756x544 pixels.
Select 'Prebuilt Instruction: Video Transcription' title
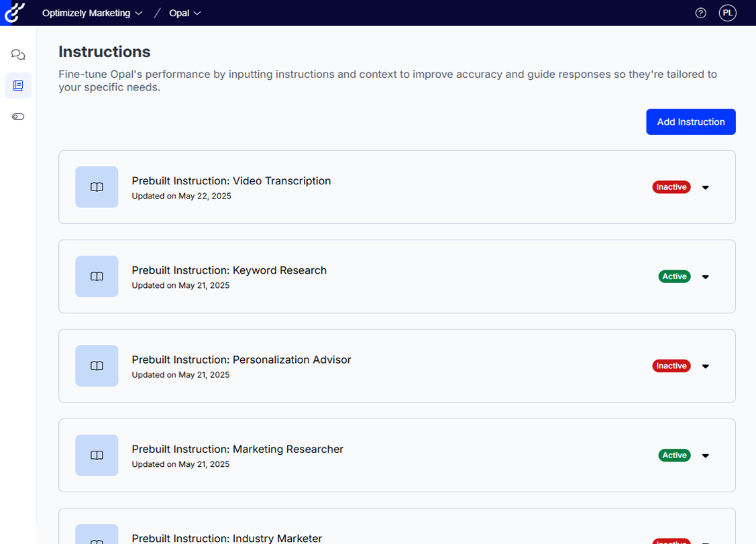231,181
